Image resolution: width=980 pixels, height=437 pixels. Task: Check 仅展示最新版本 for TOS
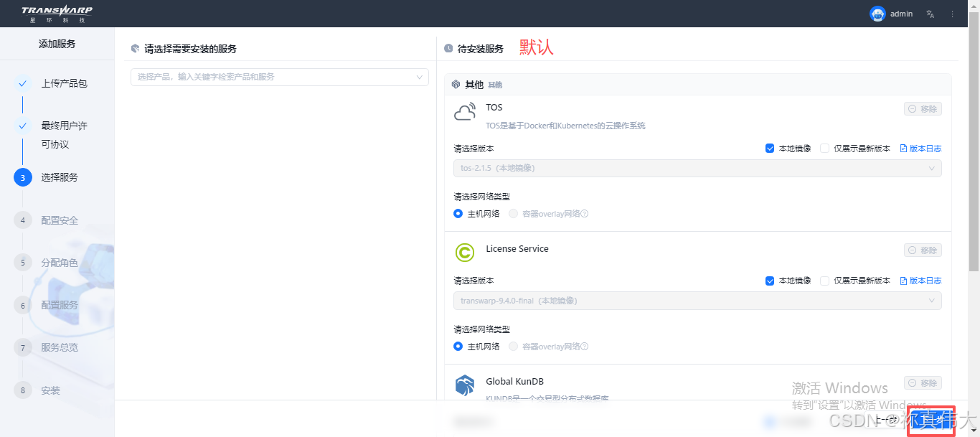click(x=824, y=149)
